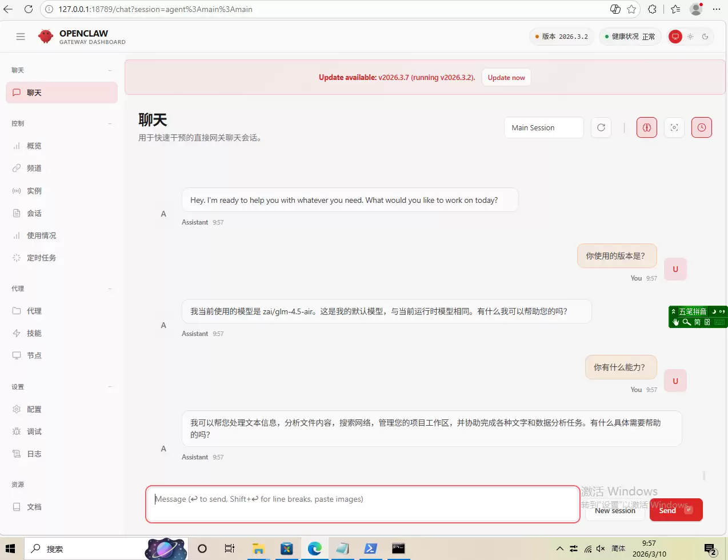
Task: Open the Main Session dropdown
Action: pyautogui.click(x=543, y=127)
